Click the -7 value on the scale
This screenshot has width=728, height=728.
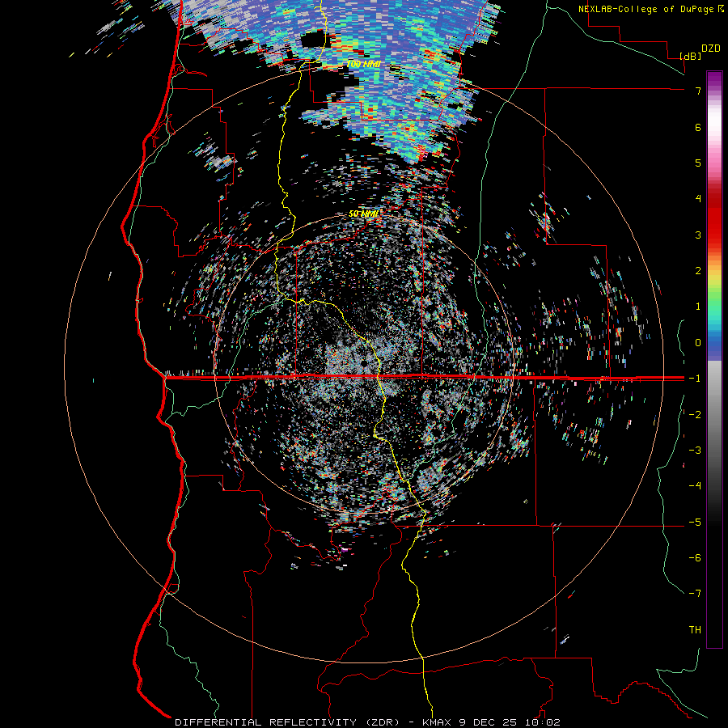(695, 594)
